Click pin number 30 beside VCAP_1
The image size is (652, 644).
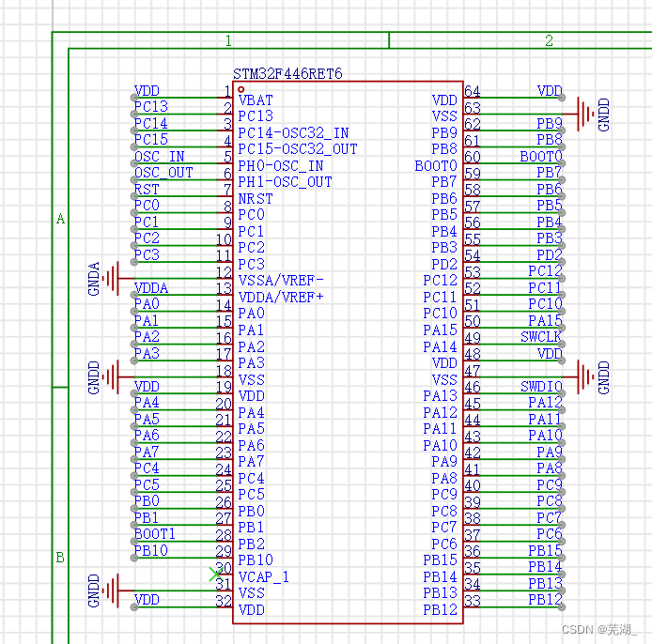click(224, 568)
